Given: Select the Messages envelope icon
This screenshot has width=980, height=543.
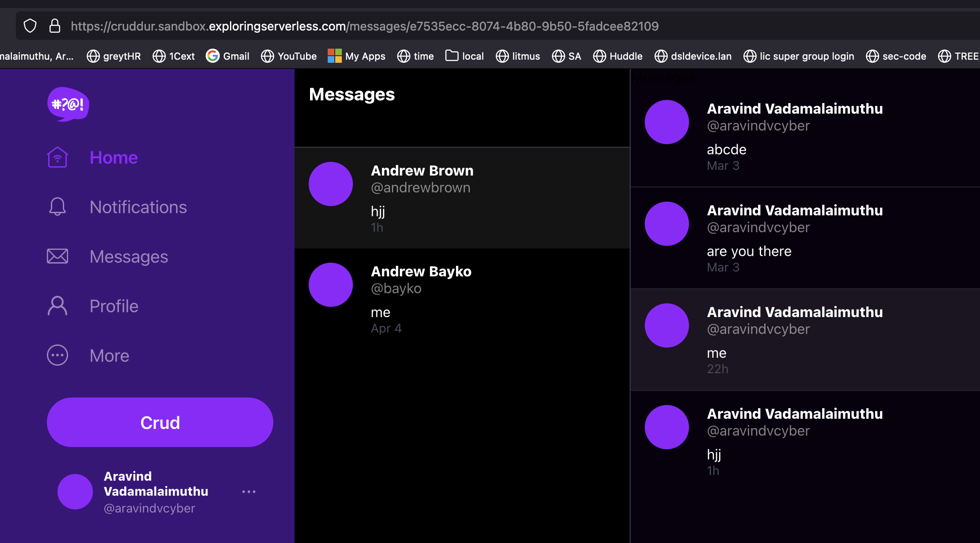Looking at the screenshot, I should [x=57, y=256].
